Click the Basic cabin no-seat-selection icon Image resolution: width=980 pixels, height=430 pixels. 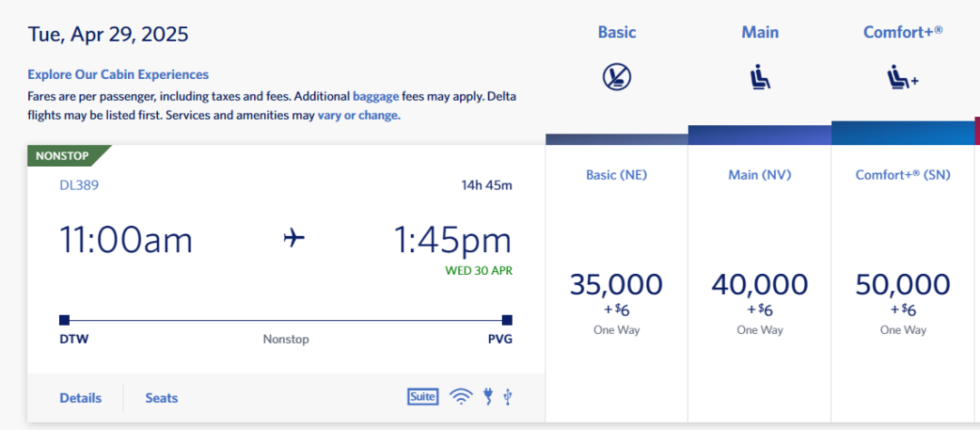(617, 77)
